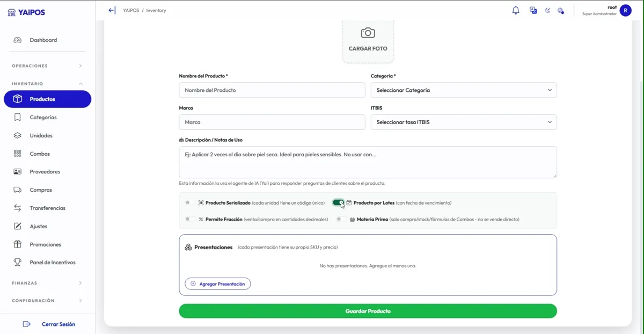Click the Panel de Incentivos trophy icon
This screenshot has width=644, height=334.
tap(18, 263)
